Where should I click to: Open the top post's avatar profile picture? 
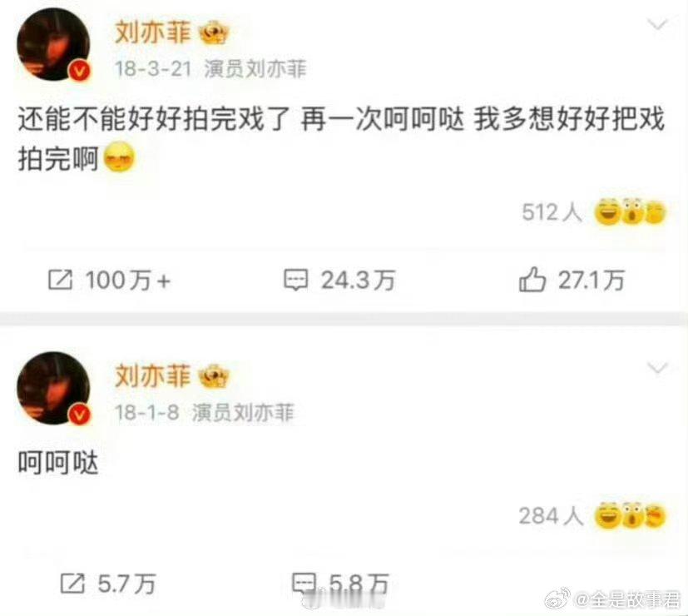[53, 44]
